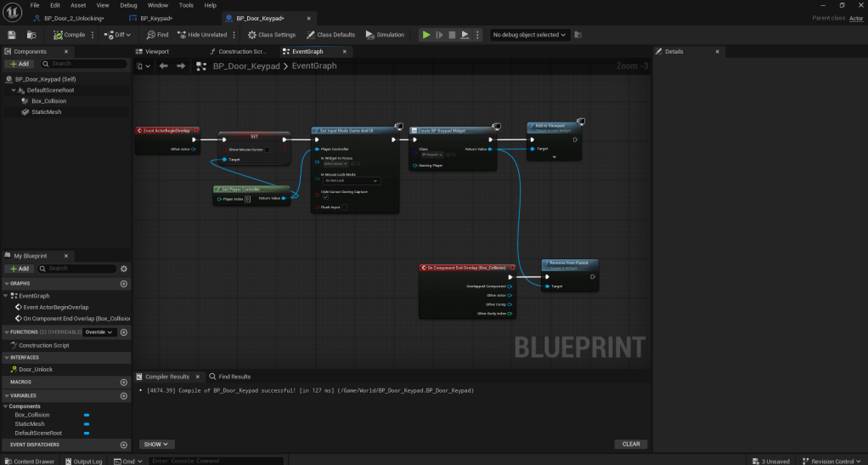Enable the Flush Input checkbox
Image resolution: width=868 pixels, height=465 pixels.
345,207
